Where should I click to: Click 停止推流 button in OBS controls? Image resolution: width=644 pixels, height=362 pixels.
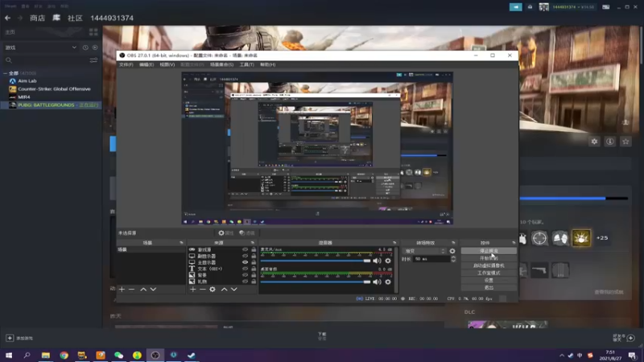[x=489, y=251]
